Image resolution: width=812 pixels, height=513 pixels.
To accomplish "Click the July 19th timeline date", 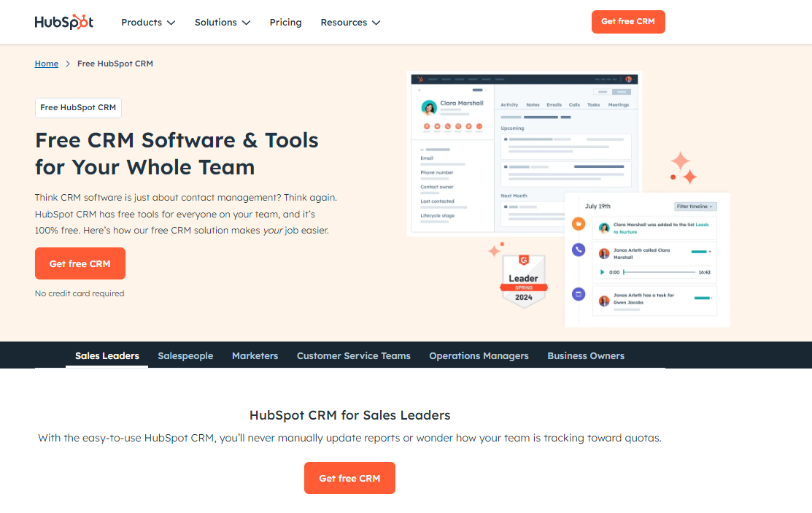I will pos(598,207).
